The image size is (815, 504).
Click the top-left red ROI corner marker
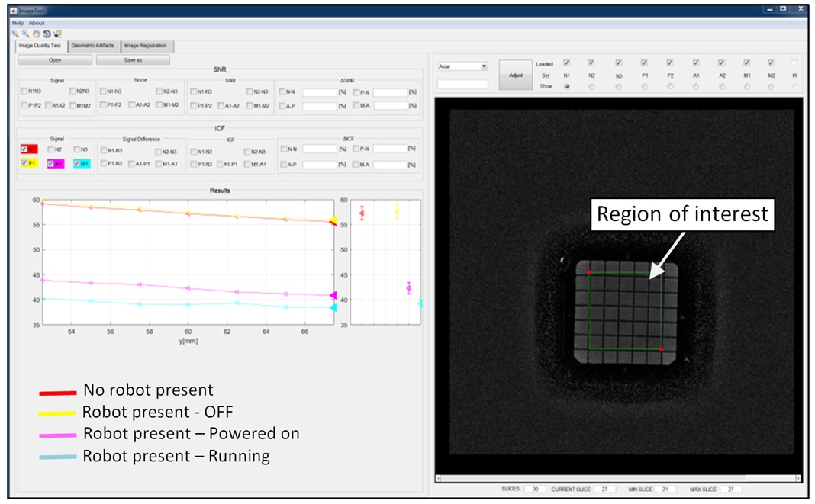click(589, 272)
